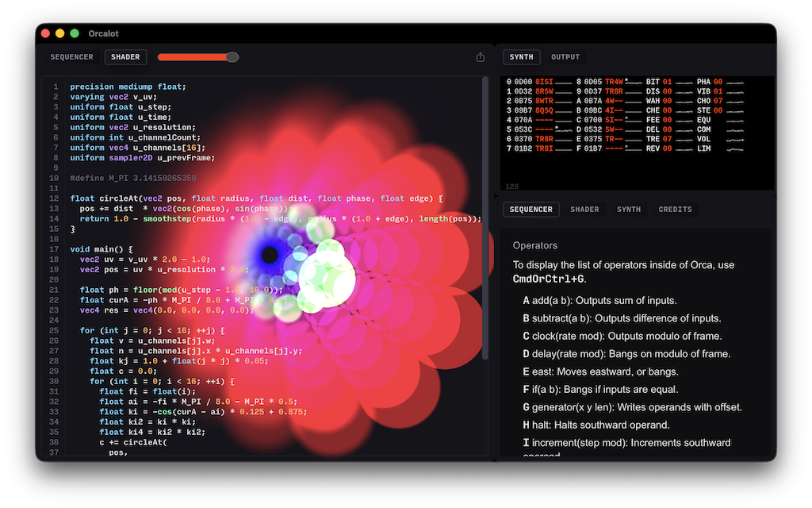This screenshot has height=508, width=812.
Task: Click the waveform icon beside TR4W on row 8
Action: (x=632, y=83)
